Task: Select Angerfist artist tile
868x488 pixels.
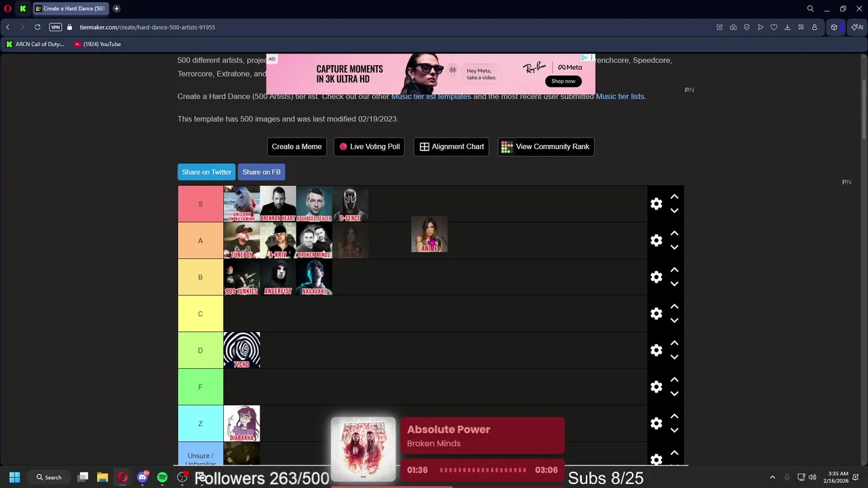Action: click(x=278, y=277)
